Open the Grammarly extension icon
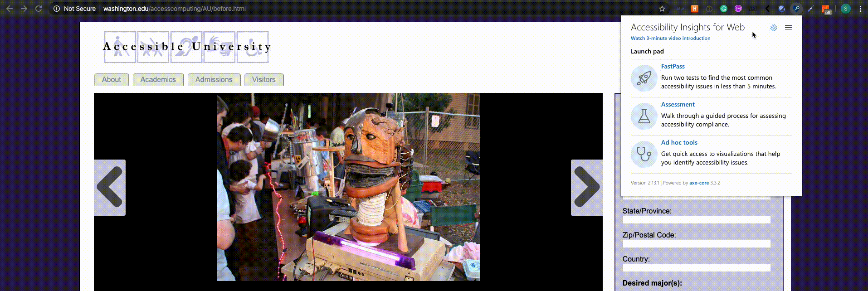868x291 pixels. [x=724, y=9]
